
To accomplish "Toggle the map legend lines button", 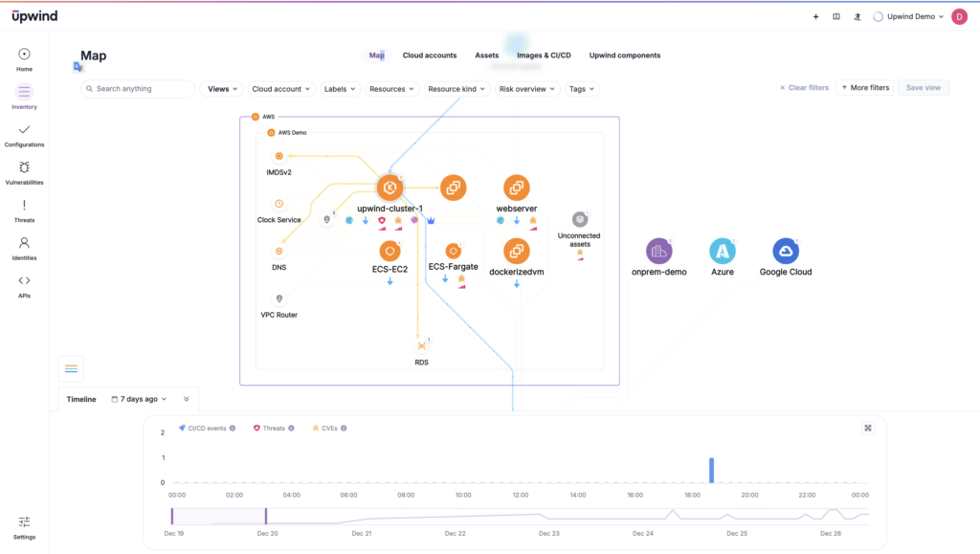I will point(71,368).
